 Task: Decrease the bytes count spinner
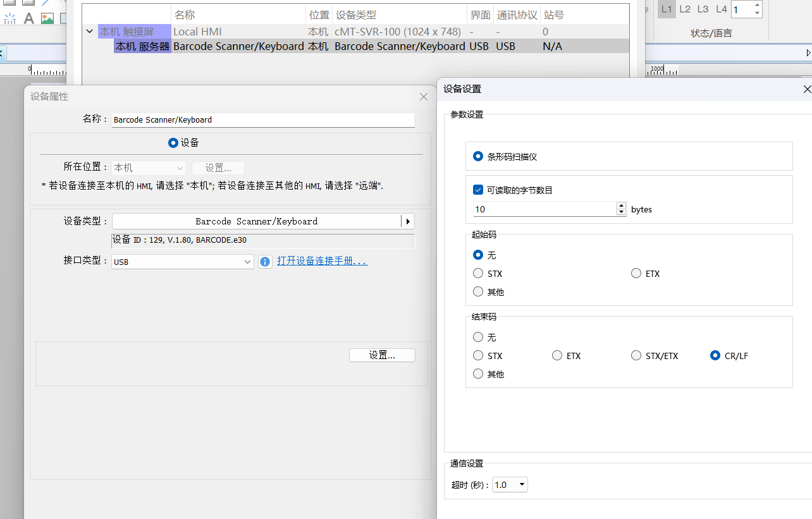[621, 213]
